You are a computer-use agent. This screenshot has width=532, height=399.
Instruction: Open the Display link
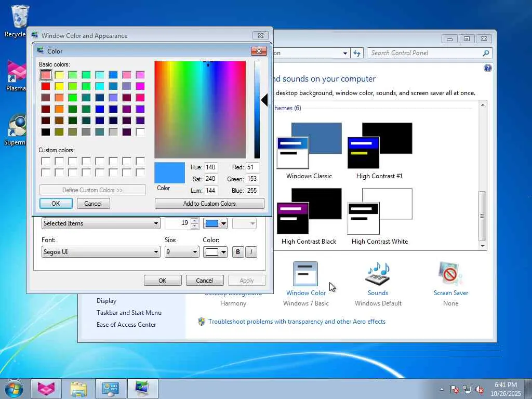[x=107, y=301]
